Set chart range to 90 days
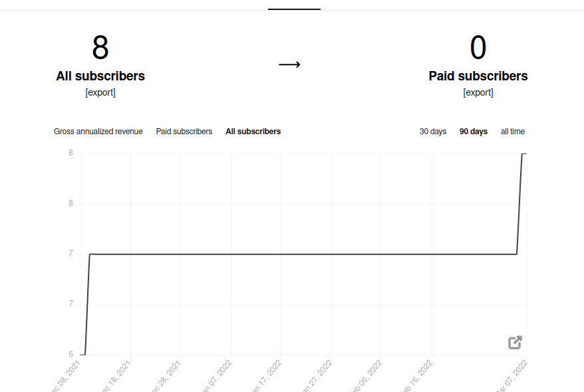The image size is (584, 392). (474, 132)
